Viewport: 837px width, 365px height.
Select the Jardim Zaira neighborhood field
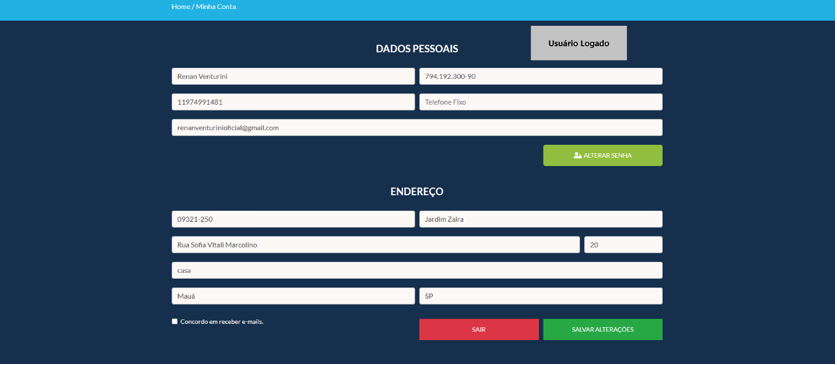tap(541, 219)
